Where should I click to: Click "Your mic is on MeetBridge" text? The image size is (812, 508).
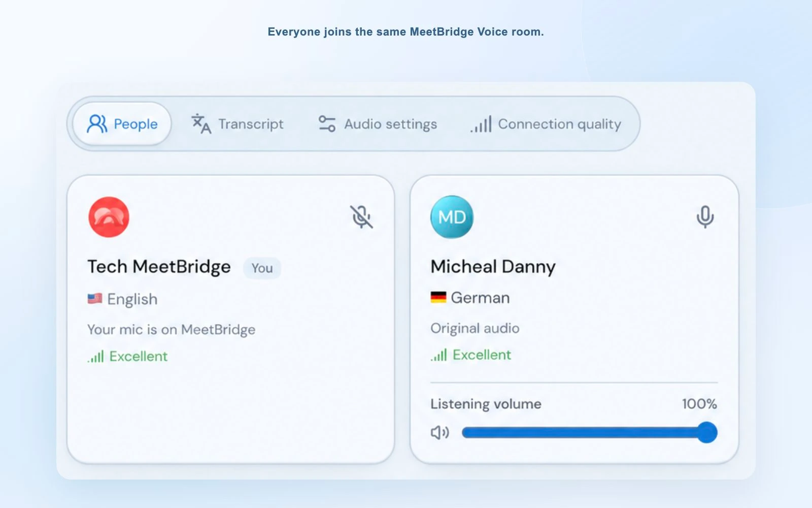171,330
